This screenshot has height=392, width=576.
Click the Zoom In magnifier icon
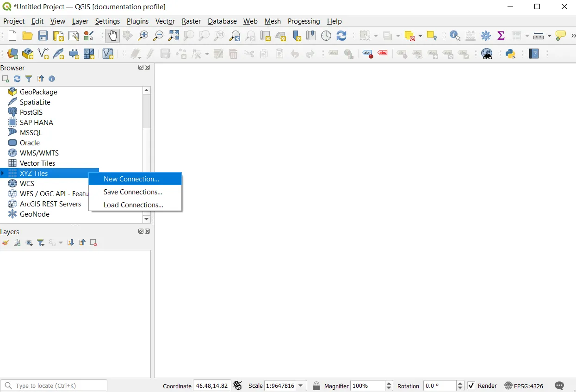143,36
